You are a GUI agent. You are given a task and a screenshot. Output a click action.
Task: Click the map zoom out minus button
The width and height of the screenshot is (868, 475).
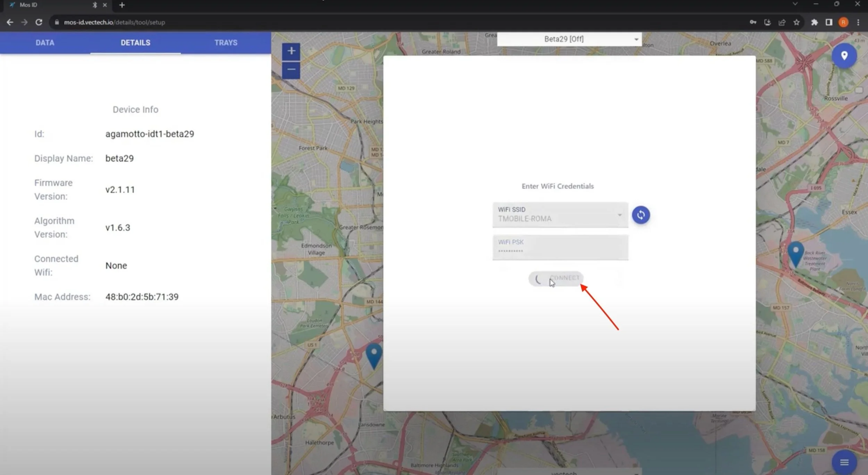point(291,69)
